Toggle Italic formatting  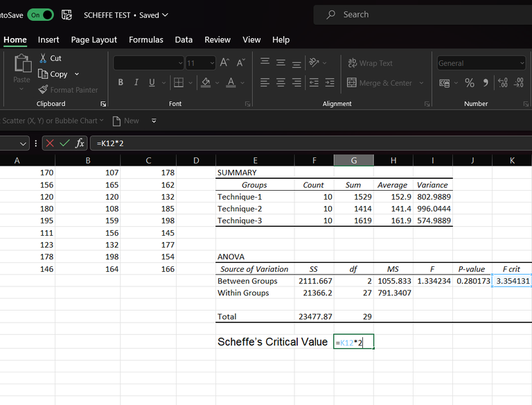tap(136, 83)
